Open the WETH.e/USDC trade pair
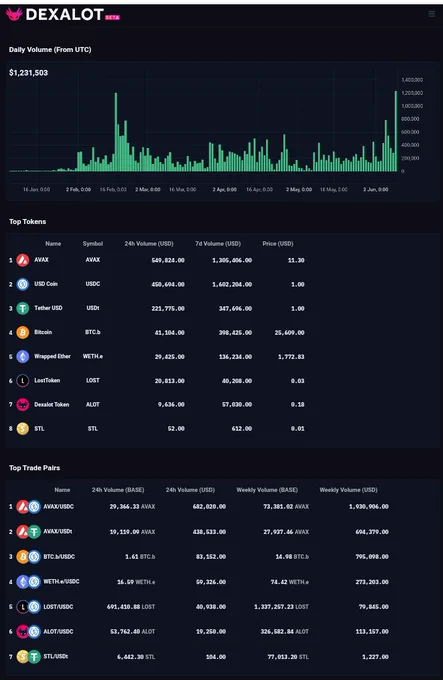The height and width of the screenshot is (680, 443). tap(61, 582)
